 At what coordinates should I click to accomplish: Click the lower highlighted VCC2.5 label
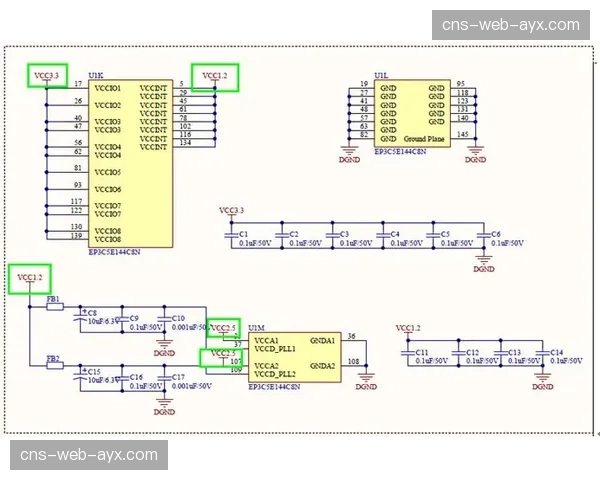click(x=221, y=355)
